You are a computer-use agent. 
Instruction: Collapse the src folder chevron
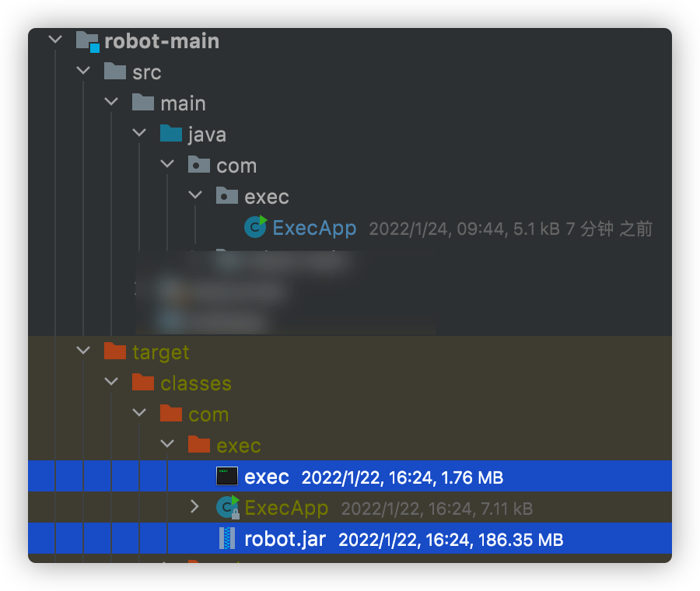[83, 71]
